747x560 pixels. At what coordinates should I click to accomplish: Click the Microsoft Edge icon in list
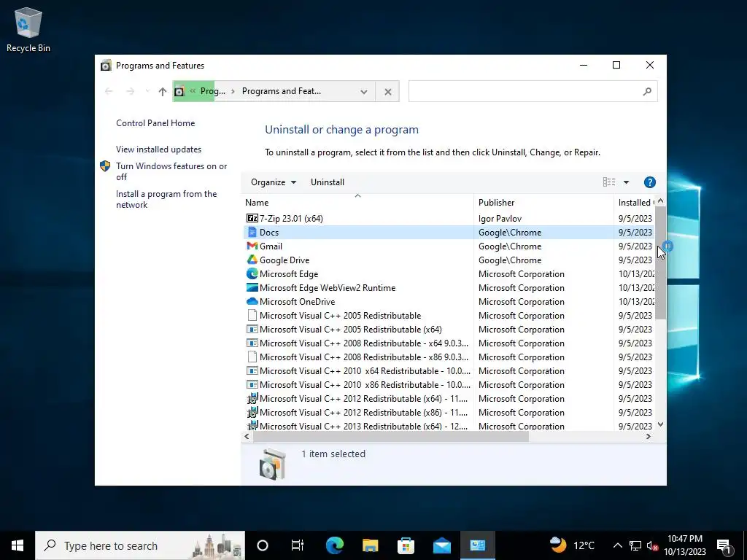click(x=252, y=274)
